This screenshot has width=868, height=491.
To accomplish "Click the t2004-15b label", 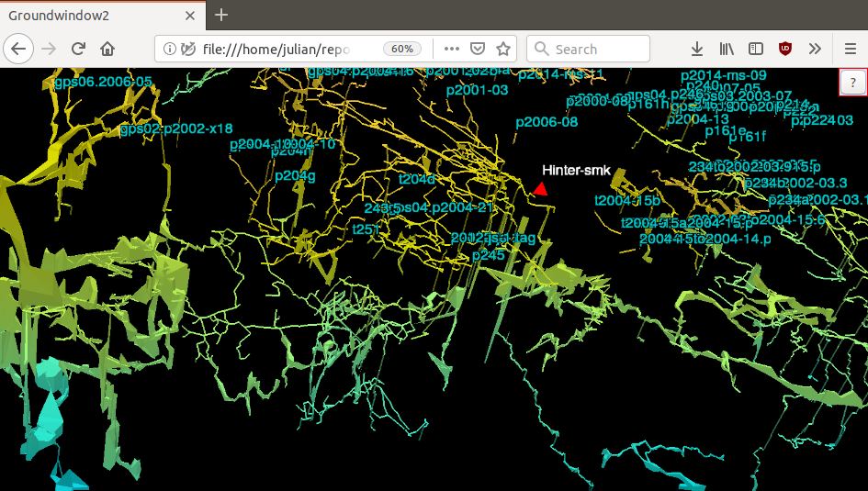I will [x=627, y=201].
